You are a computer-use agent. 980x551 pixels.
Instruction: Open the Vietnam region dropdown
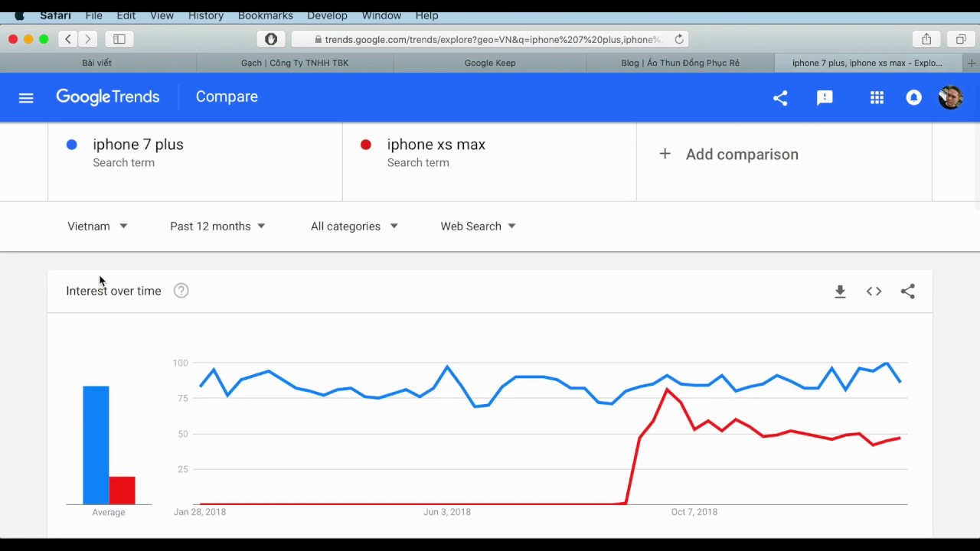tap(97, 227)
